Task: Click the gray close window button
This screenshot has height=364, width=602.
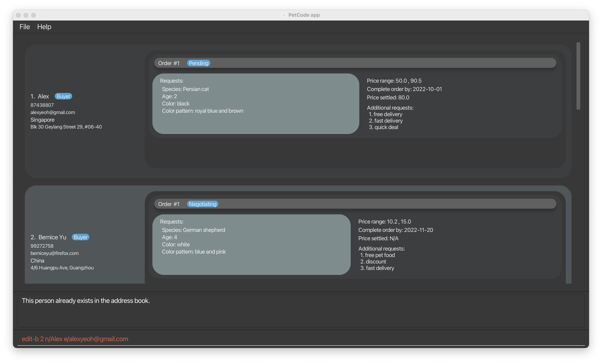Action: coord(18,15)
